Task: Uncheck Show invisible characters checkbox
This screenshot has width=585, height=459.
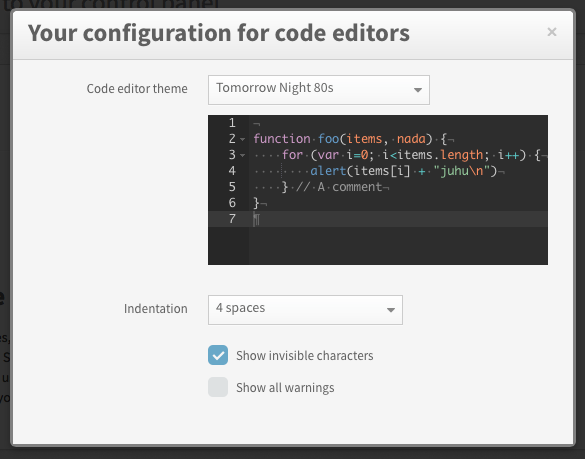Action: pyautogui.click(x=218, y=355)
